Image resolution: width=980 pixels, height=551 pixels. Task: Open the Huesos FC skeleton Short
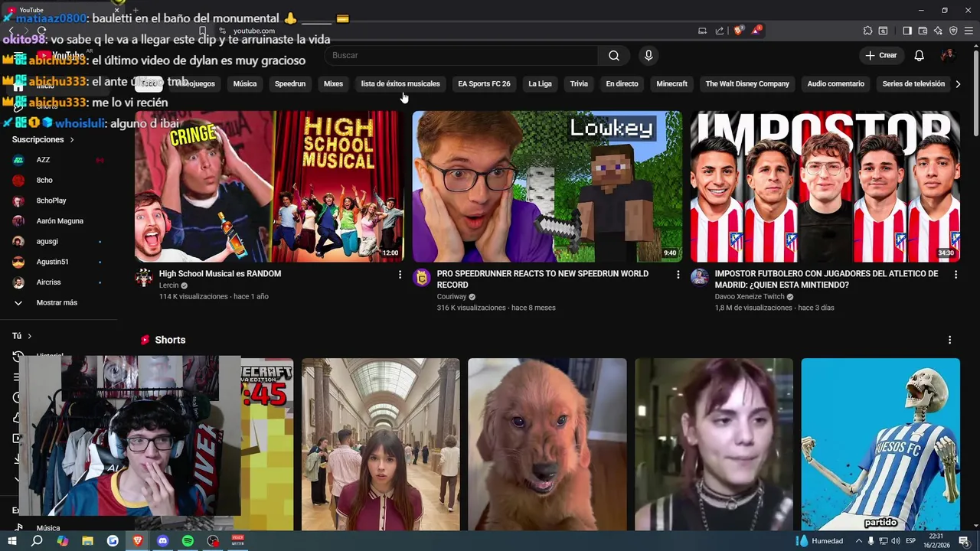[880, 444]
